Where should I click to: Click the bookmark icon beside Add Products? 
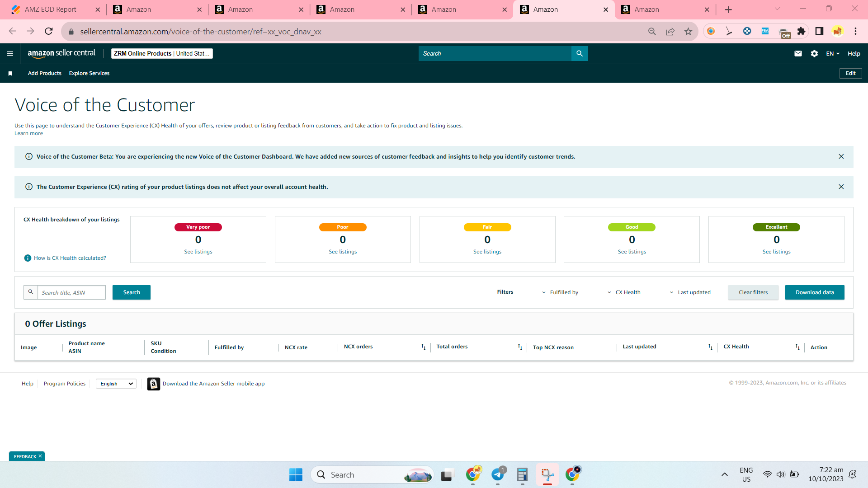tap(10, 73)
